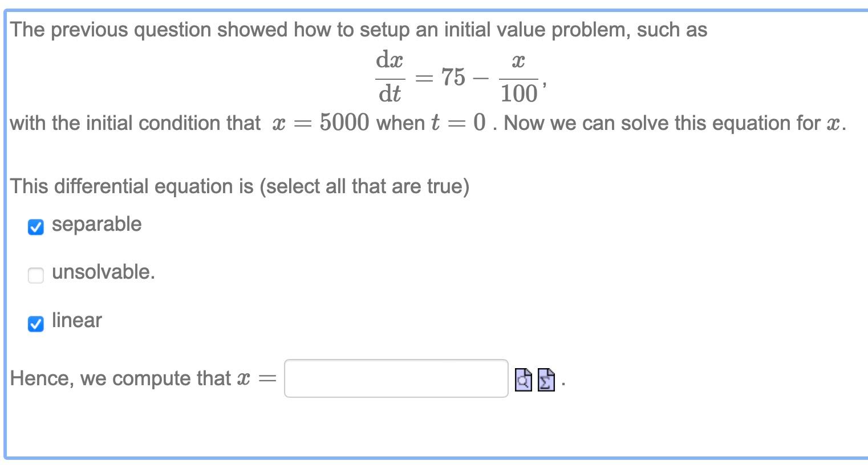Click the unsolvable label text

pyautogui.click(x=103, y=272)
